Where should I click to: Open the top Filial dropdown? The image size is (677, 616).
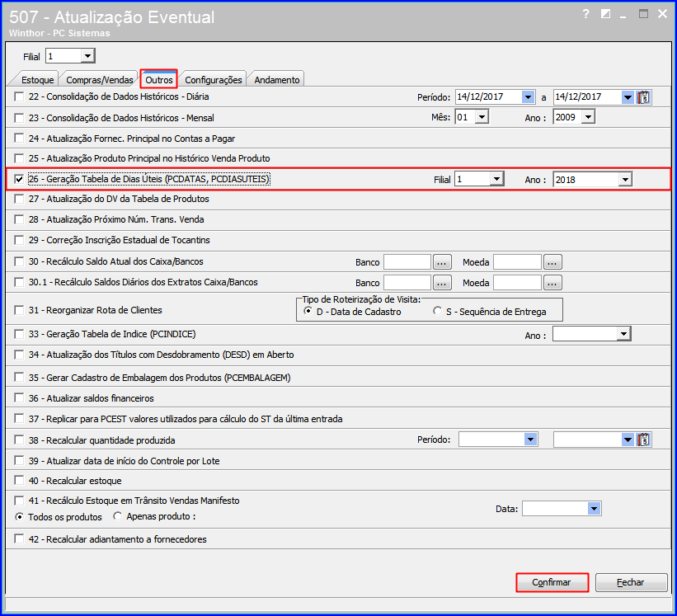87,56
